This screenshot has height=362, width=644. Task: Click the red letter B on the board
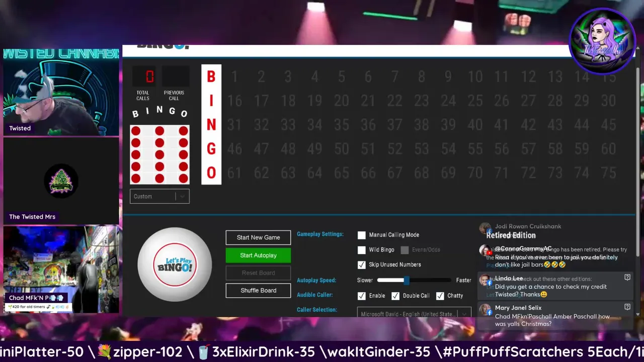pos(211,77)
